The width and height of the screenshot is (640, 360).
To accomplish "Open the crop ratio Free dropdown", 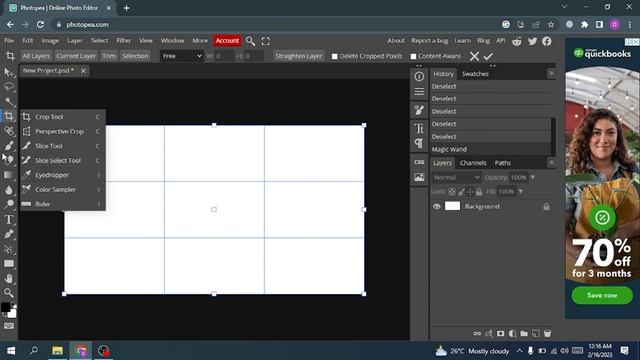I will point(182,56).
